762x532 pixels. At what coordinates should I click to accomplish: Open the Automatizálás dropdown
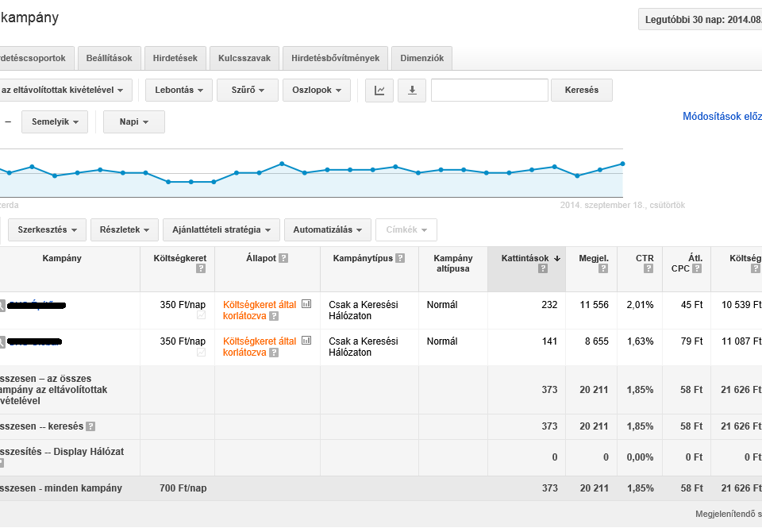[x=328, y=230]
